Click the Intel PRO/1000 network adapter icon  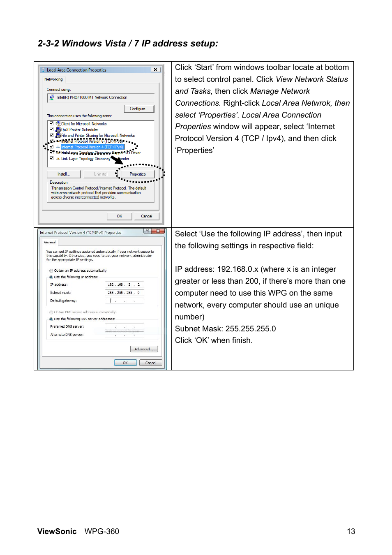click(52, 97)
